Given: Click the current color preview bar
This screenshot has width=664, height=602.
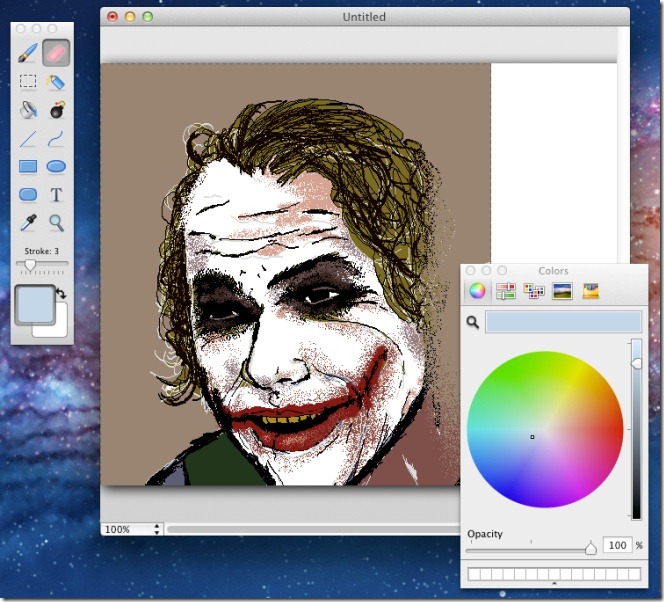Looking at the screenshot, I should coord(563,322).
